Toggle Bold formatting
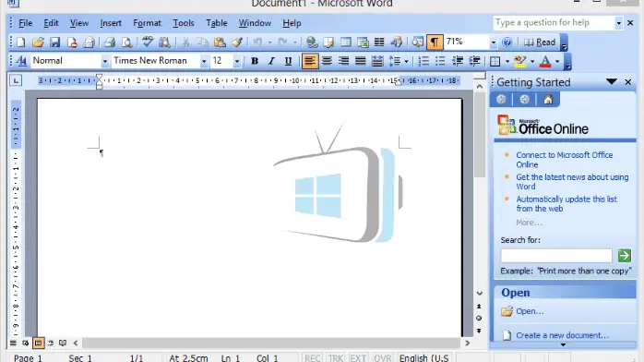This screenshot has width=644, height=362. [x=255, y=61]
